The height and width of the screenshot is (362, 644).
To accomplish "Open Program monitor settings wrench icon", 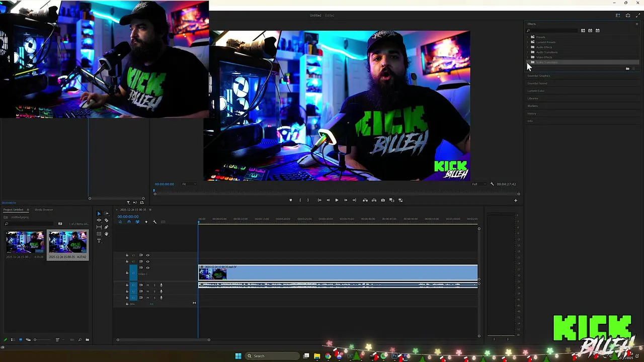I will [x=492, y=184].
